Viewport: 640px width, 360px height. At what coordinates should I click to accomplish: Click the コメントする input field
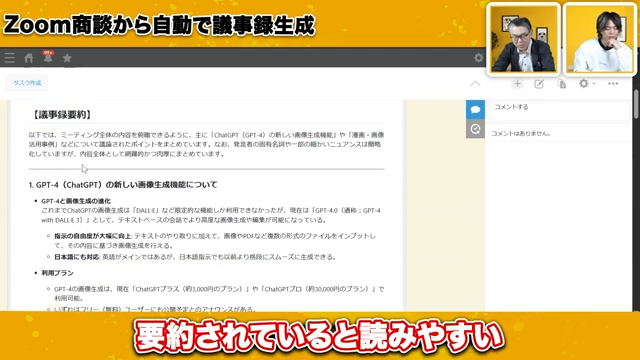tap(558, 107)
